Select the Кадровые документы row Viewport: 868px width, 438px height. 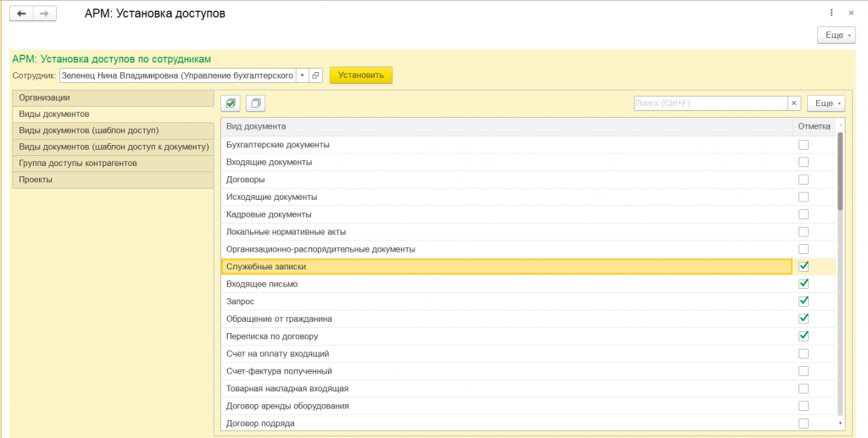tap(529, 214)
